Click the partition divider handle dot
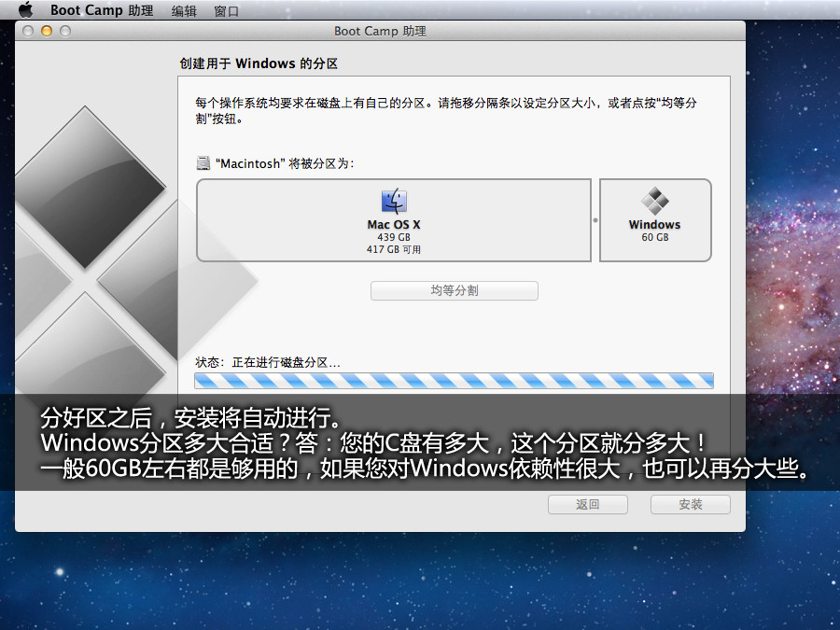 pos(595,220)
